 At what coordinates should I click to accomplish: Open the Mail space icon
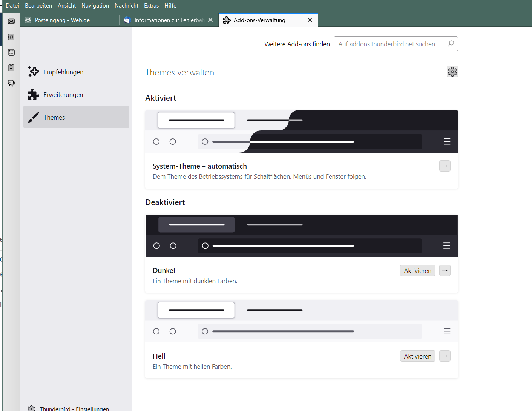11,21
